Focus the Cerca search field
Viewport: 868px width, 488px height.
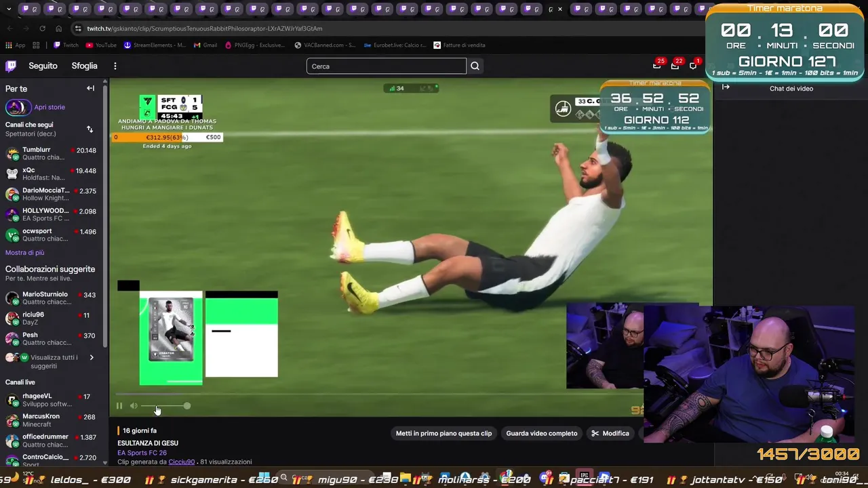click(x=387, y=66)
